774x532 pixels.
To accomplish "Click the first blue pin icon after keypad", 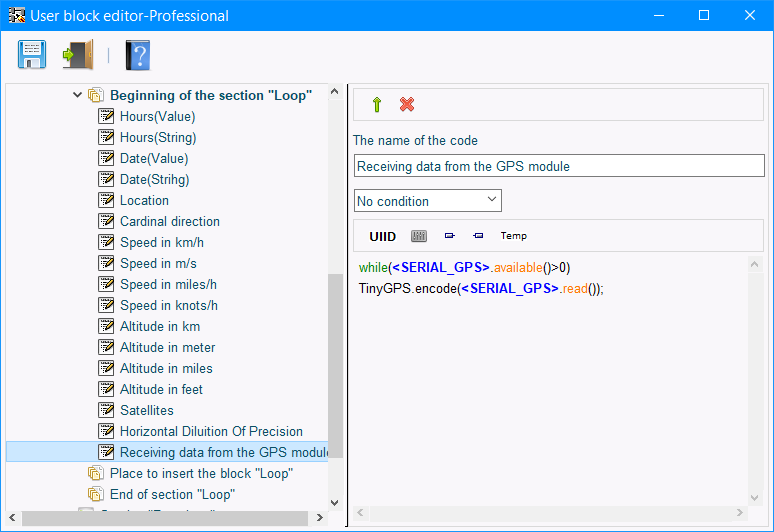I will pyautogui.click(x=449, y=235).
